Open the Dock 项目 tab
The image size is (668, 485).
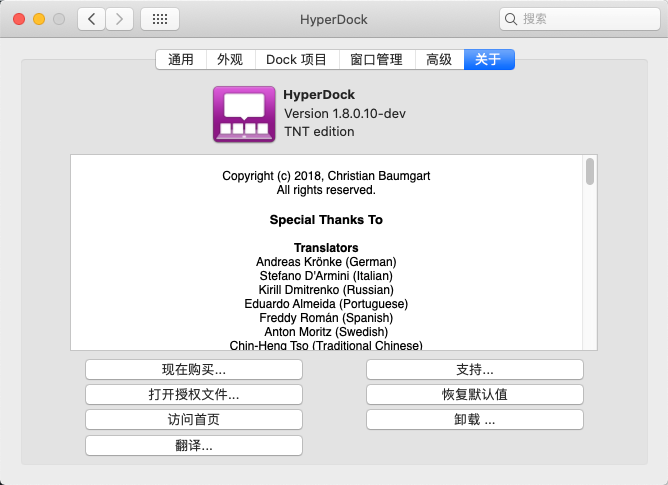[297, 60]
